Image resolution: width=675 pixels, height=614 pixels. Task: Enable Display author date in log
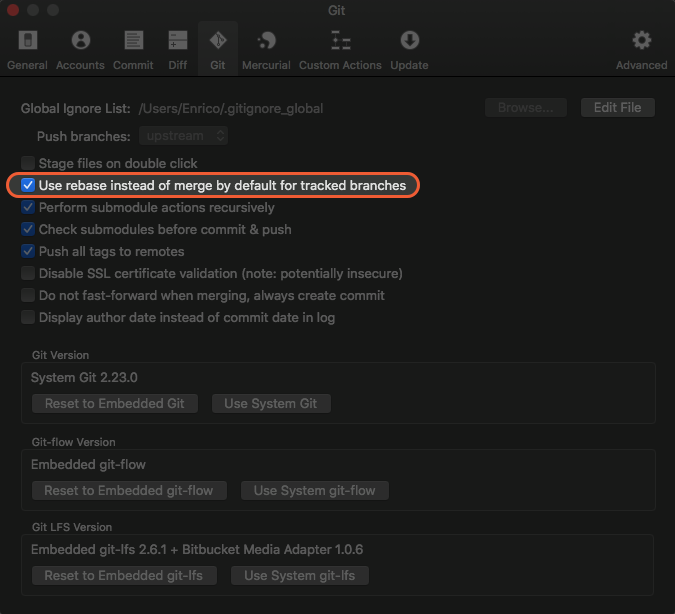(28, 317)
